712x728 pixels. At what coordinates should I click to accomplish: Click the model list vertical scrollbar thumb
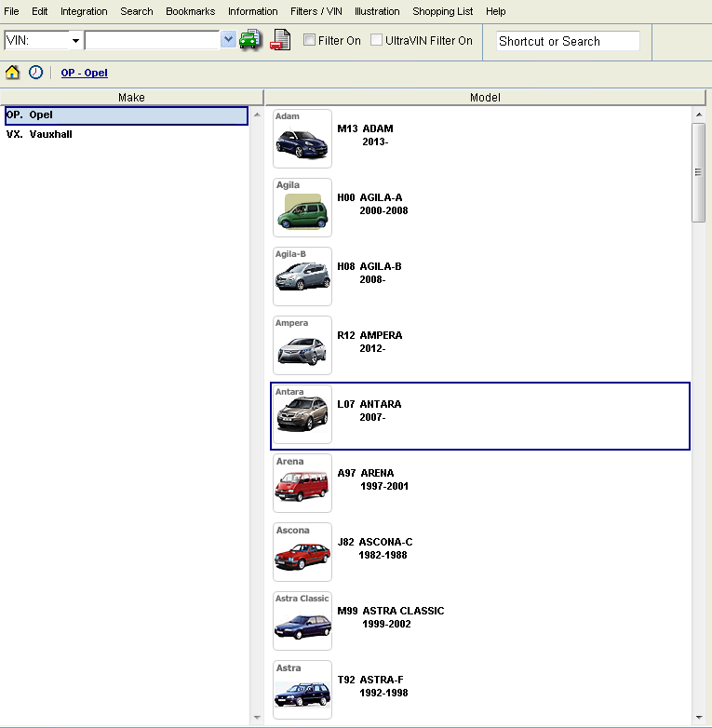pyautogui.click(x=698, y=172)
